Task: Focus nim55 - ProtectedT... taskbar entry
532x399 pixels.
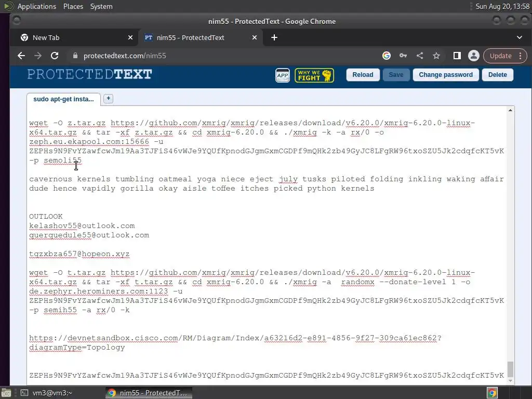Action: tap(149, 393)
